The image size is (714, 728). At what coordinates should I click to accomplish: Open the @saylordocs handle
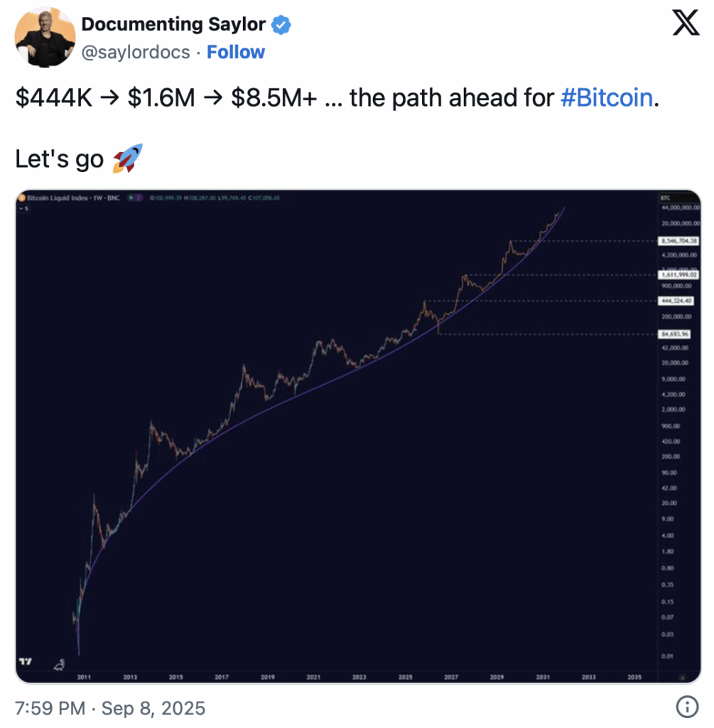[136, 52]
